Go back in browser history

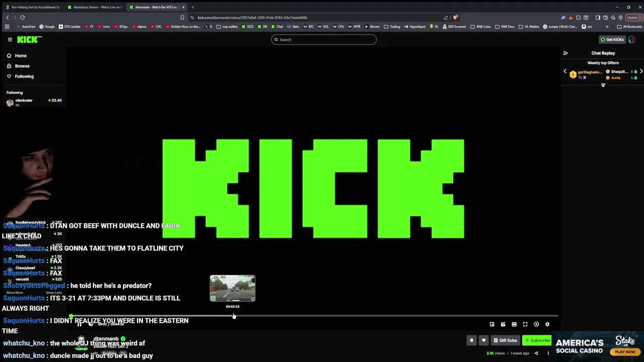point(7,18)
